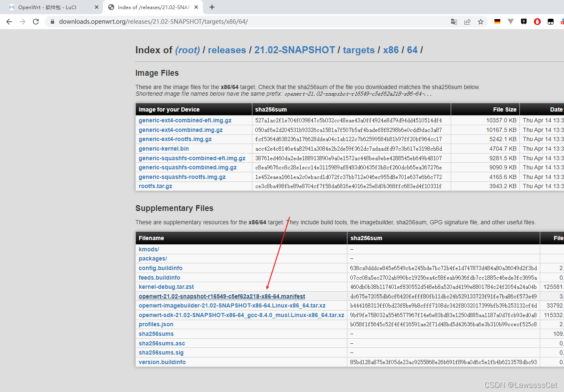Open the x86-64.manifest file link

(x=222, y=296)
